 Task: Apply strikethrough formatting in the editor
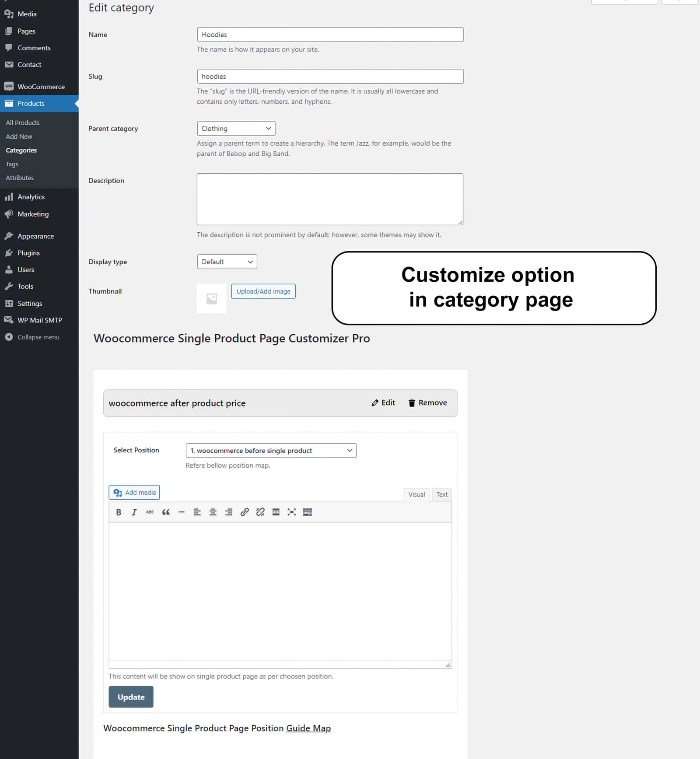pos(150,512)
